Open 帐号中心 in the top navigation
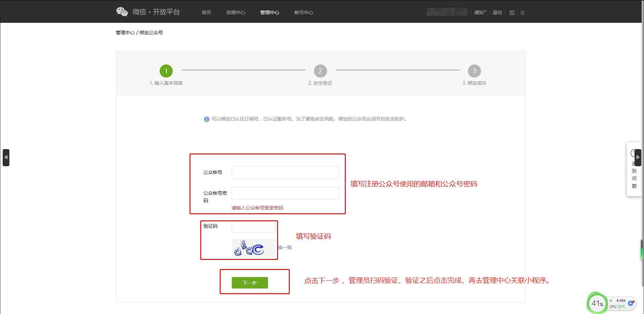 pos(304,12)
